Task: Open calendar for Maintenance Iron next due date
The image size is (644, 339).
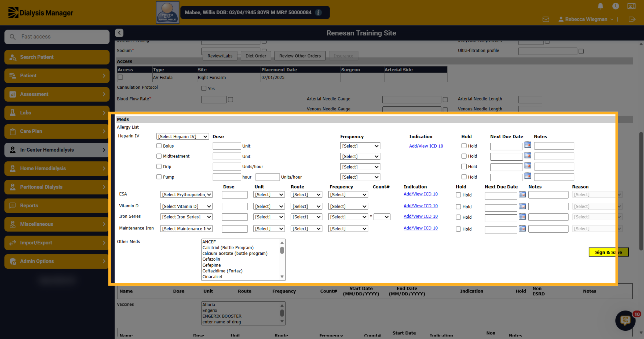Action: point(522,228)
